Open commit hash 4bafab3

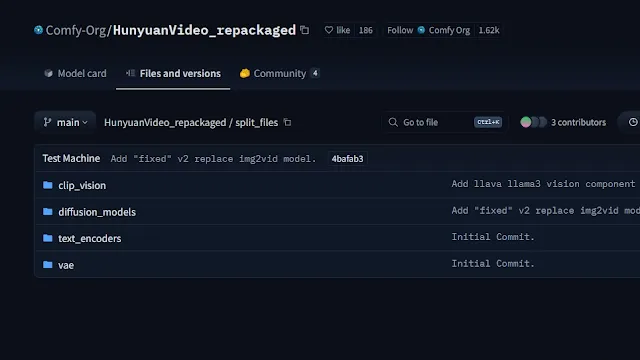click(347, 159)
